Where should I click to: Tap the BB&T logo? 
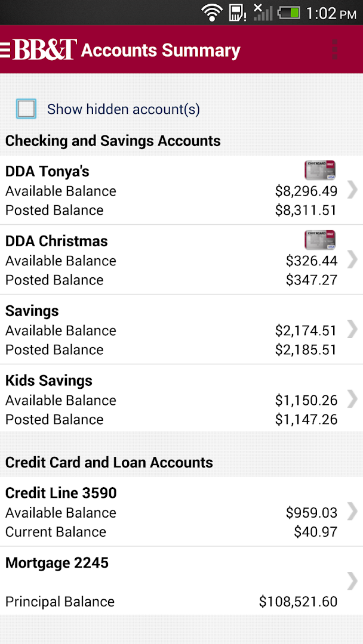coord(45,49)
